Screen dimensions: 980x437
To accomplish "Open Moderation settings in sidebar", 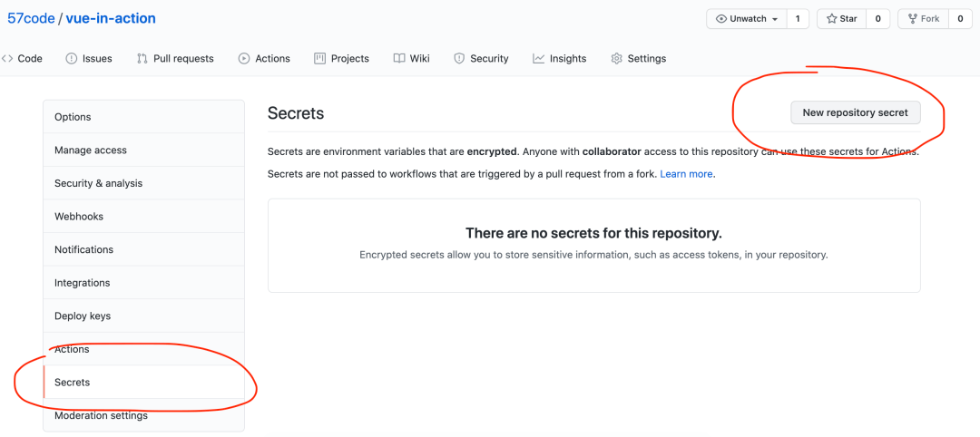I will coord(101,416).
